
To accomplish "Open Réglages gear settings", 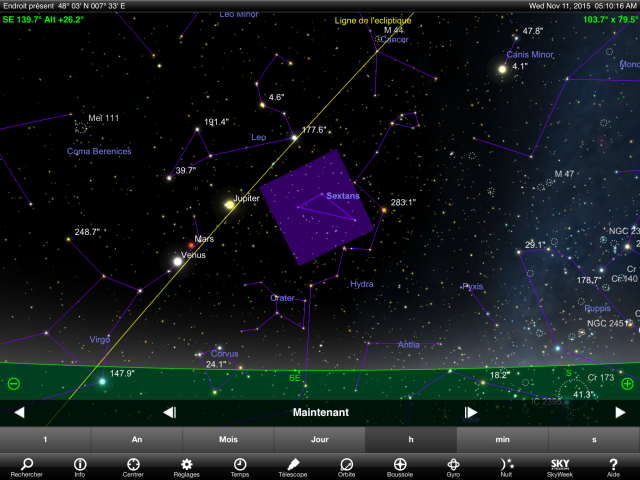I will (x=187, y=467).
